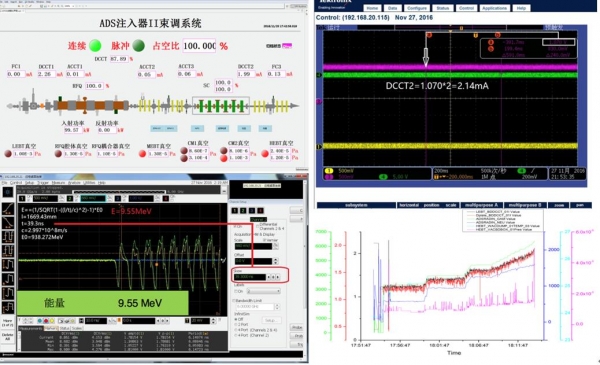The image size is (600, 365).
Task: Click red channel 4 icon in Channel Setup panel
Action: [260, 210]
